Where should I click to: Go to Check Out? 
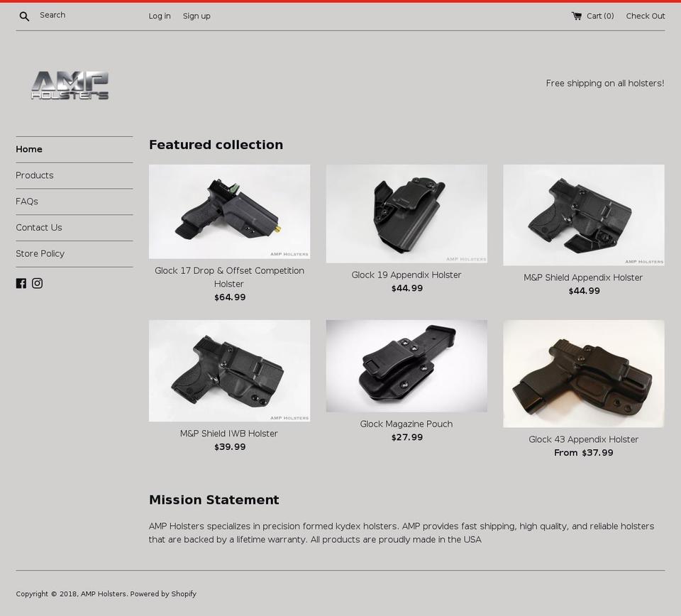[x=645, y=16]
